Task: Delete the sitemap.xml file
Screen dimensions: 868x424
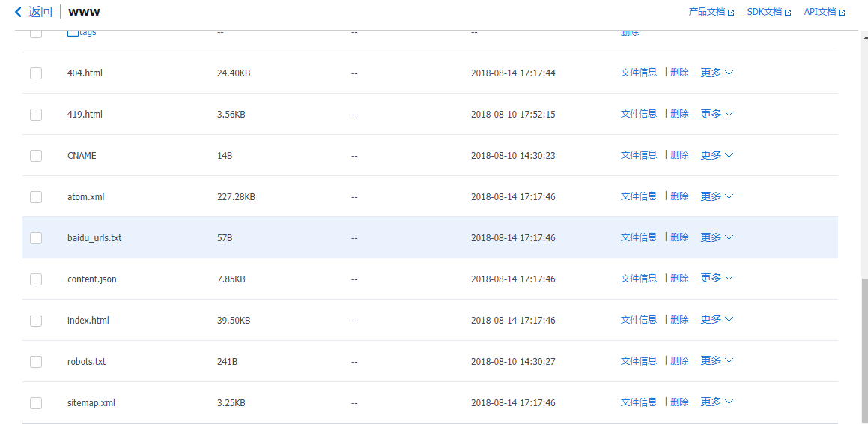Action: [x=679, y=402]
